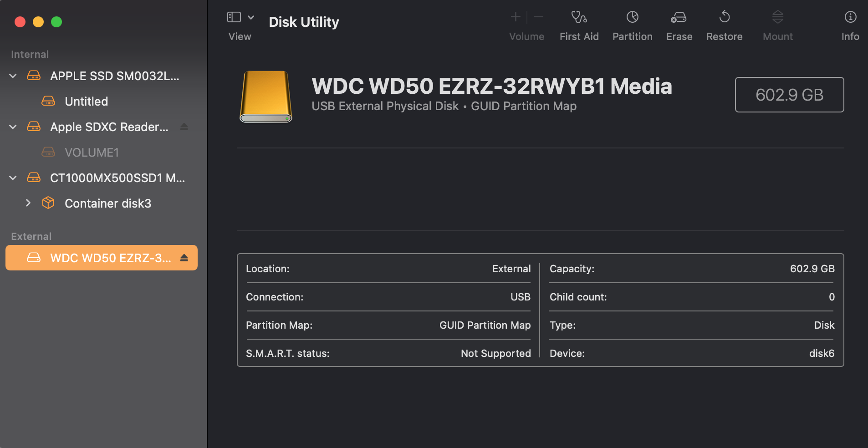The image size is (868, 448).
Task: Click the Untitled volume drive icon
Action: click(48, 101)
